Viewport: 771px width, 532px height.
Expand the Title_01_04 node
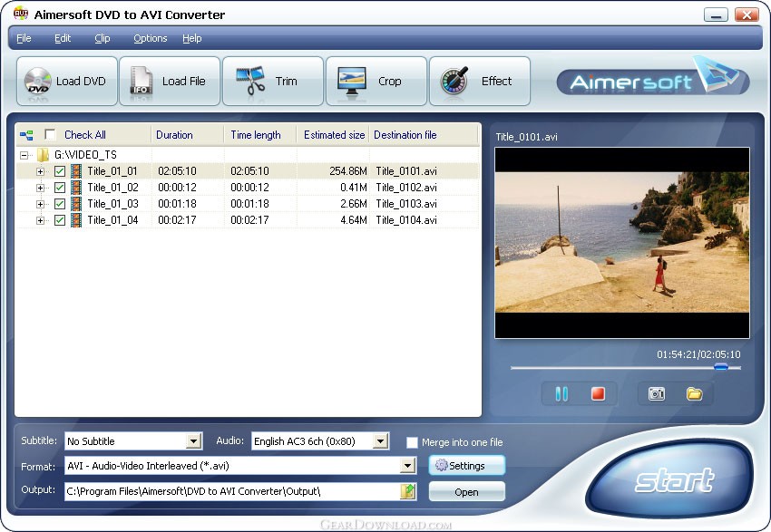(x=40, y=220)
